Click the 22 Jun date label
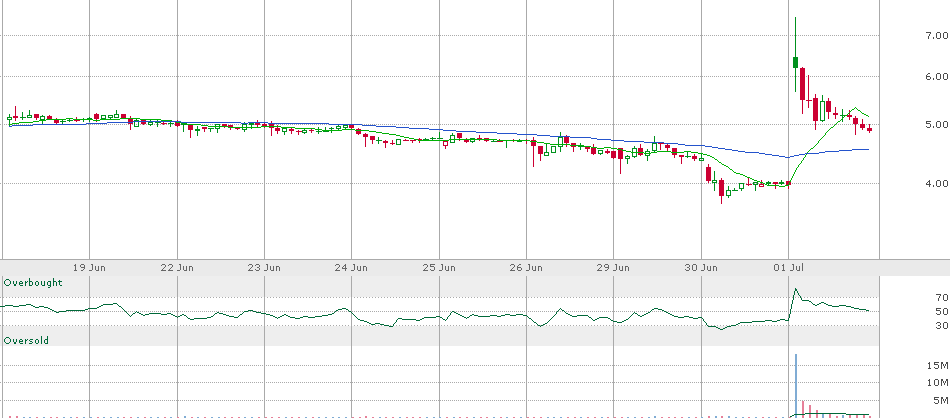 click(178, 267)
